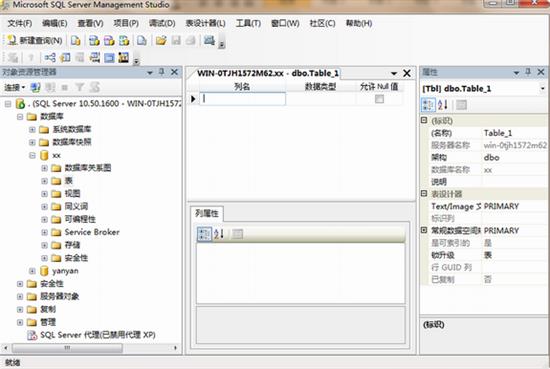Click the greyed Set Primary Key icon
Viewport: 550px width, 369px height.
click(31, 58)
